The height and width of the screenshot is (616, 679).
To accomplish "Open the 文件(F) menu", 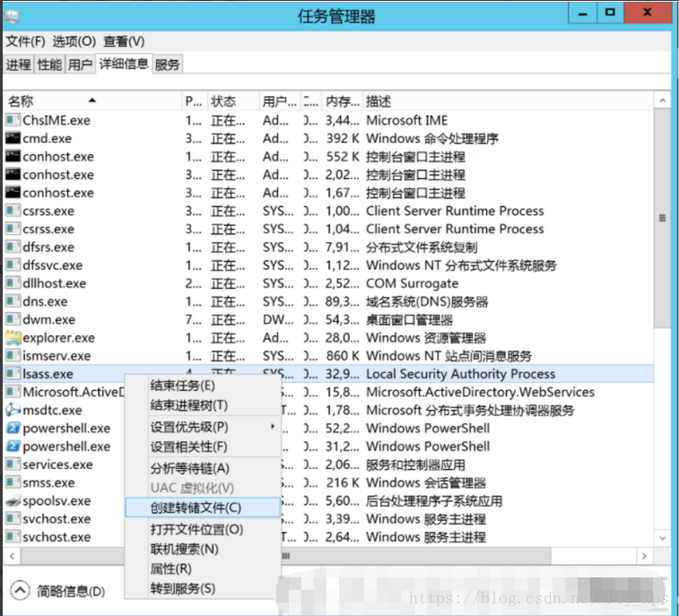I will [25, 41].
